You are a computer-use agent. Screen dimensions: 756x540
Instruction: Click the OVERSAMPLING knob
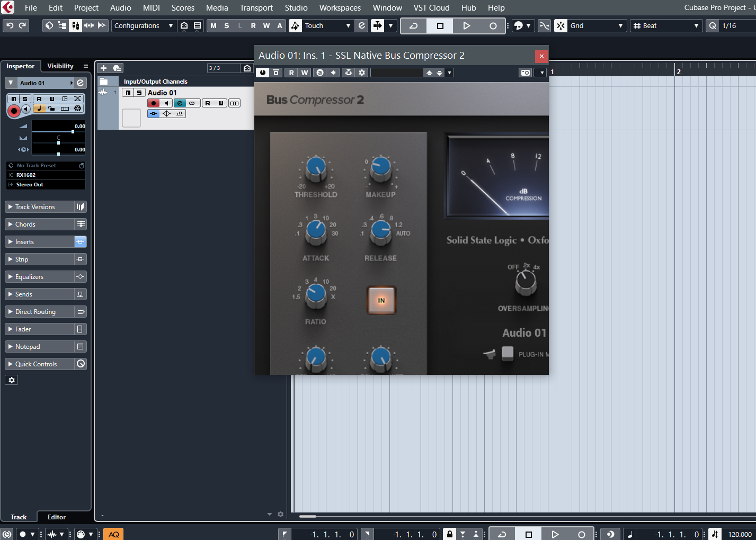(526, 282)
